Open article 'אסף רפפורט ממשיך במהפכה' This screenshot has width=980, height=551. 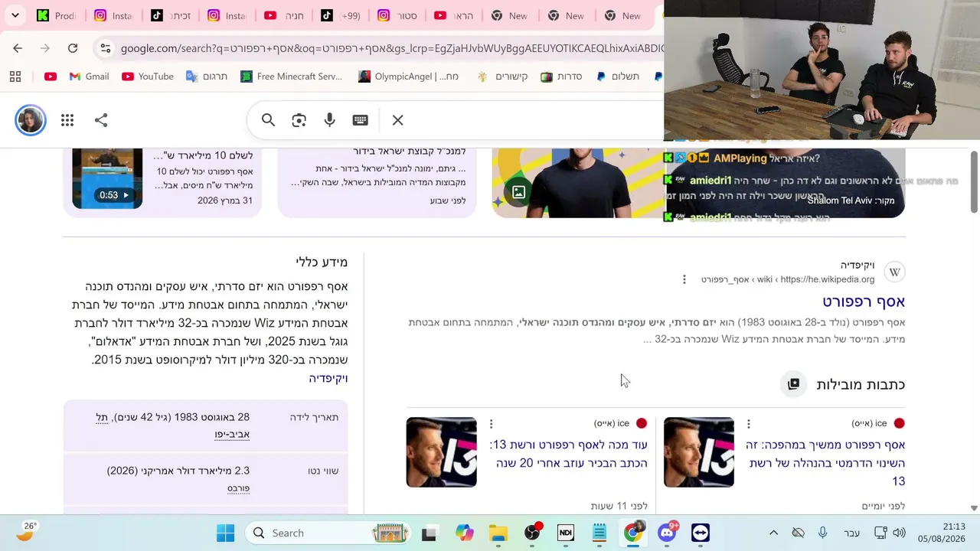coord(825,463)
